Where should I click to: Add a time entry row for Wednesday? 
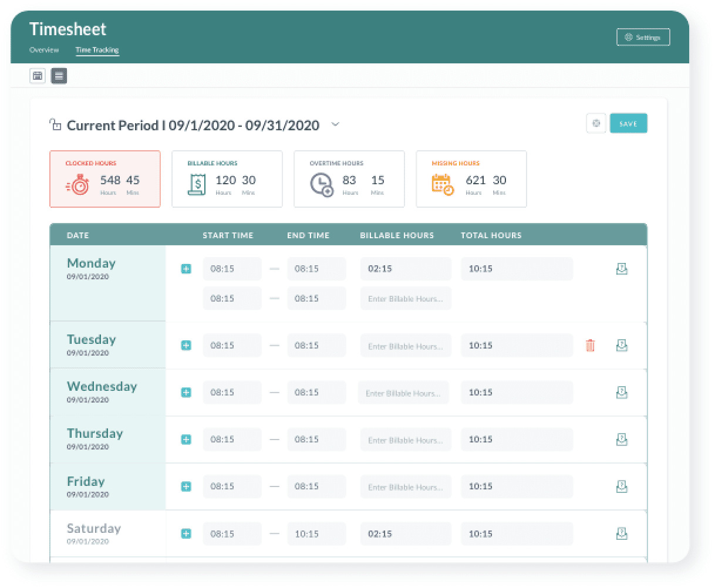[186, 392]
